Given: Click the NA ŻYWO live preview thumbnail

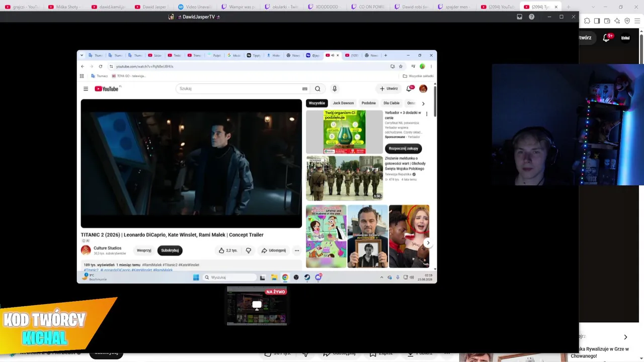Looking at the screenshot, I should [x=257, y=306].
